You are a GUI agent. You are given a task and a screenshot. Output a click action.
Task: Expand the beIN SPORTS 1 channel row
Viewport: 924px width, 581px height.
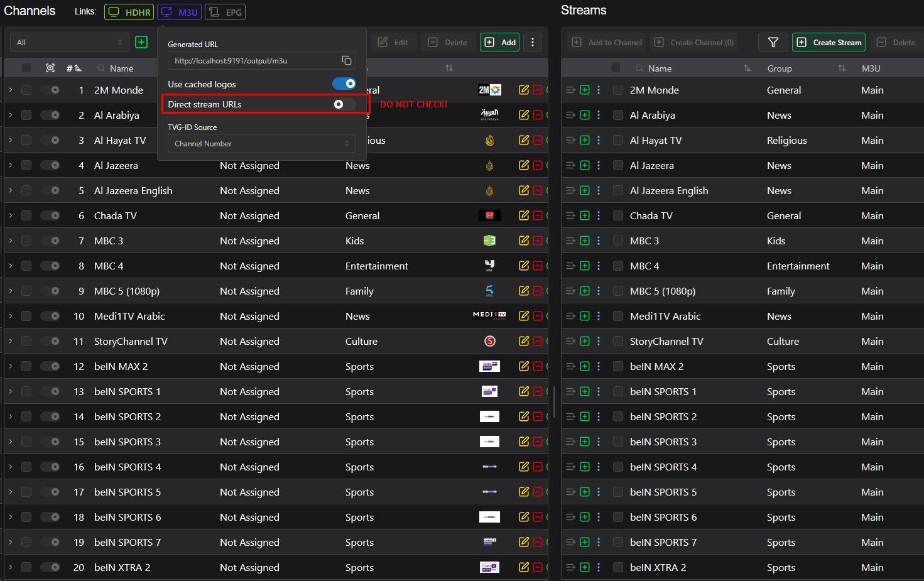coord(11,391)
